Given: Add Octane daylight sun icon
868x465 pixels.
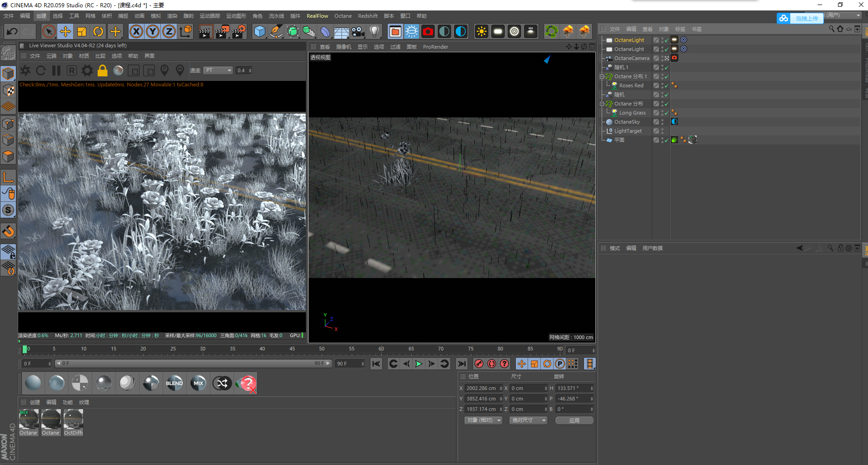Looking at the screenshot, I should pyautogui.click(x=482, y=31).
